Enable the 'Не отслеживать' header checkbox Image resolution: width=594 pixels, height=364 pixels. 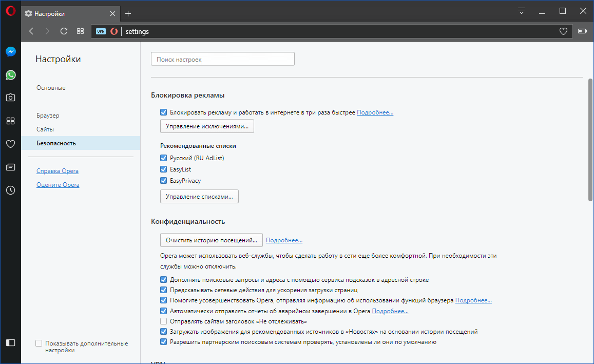click(x=164, y=321)
